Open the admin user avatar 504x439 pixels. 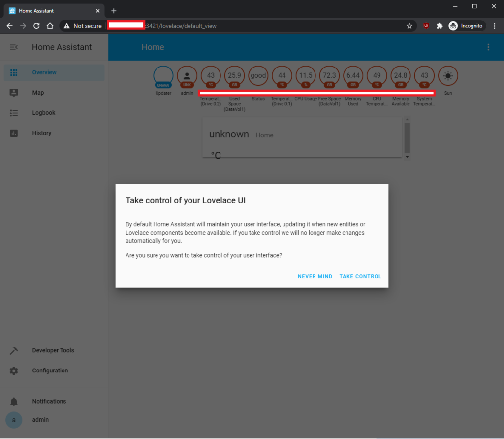(14, 420)
